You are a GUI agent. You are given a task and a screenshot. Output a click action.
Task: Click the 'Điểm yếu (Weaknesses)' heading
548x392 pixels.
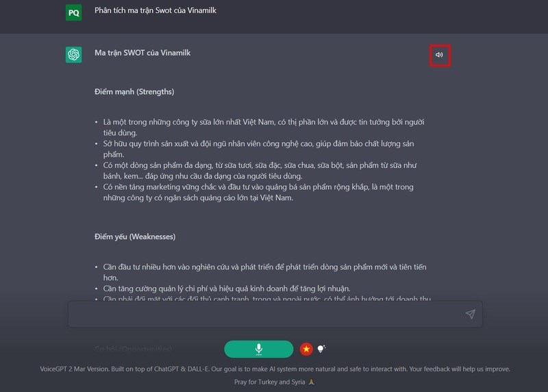point(135,236)
